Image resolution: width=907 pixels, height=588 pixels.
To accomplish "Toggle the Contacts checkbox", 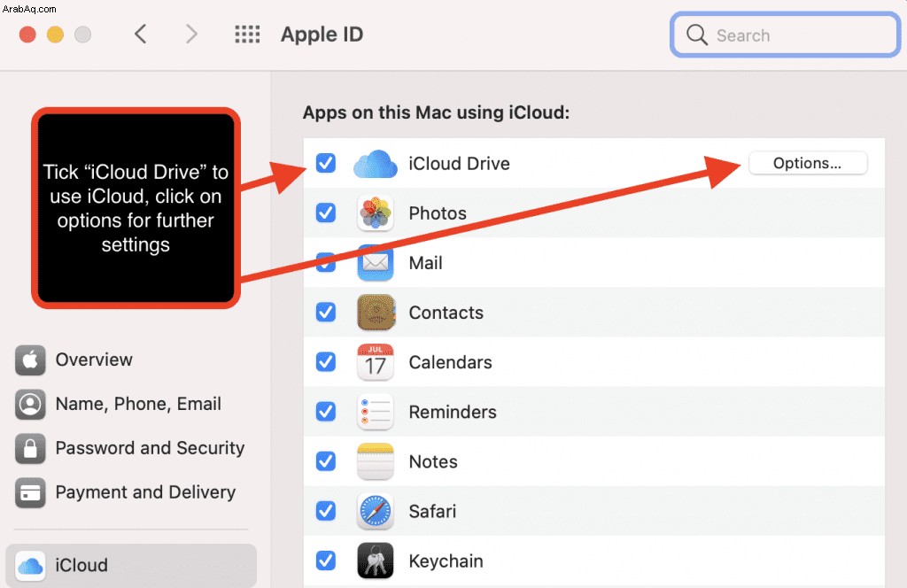I will click(x=326, y=313).
